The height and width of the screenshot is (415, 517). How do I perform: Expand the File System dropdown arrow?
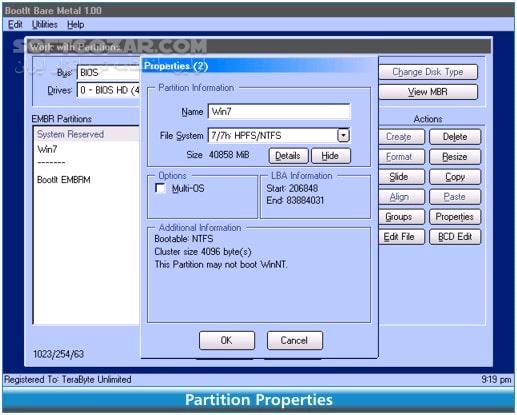tap(343, 136)
